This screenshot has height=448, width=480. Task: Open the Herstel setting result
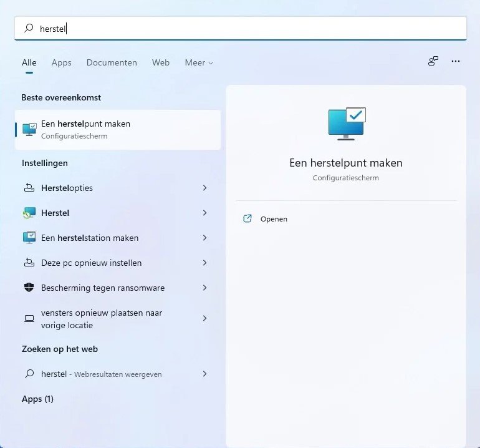(x=118, y=213)
